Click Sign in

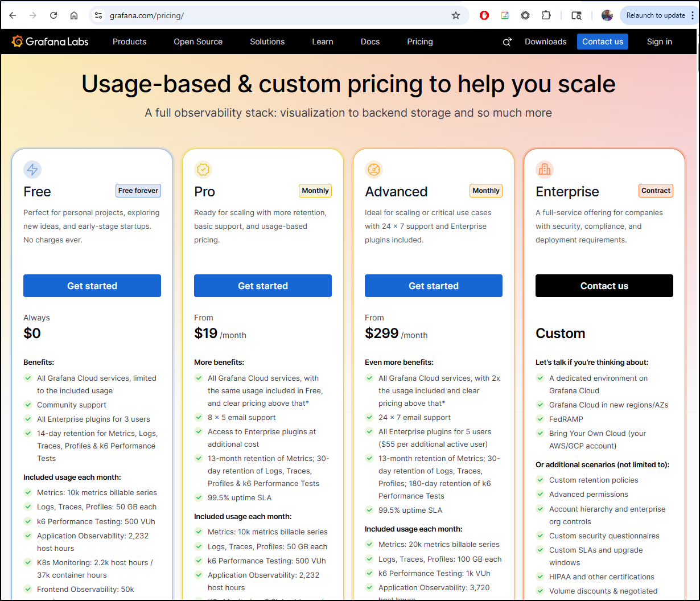tap(660, 42)
